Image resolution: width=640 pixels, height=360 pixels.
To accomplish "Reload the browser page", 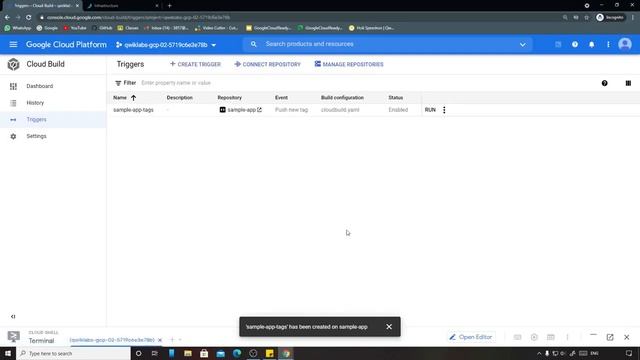I will point(29,18).
